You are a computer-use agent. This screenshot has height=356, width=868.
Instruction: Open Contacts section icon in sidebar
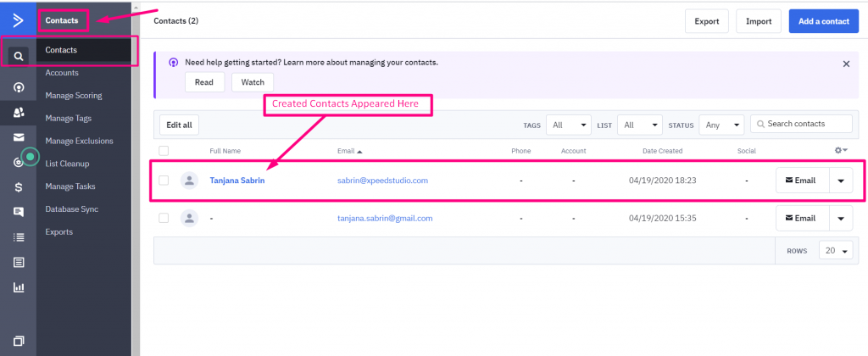(x=18, y=112)
